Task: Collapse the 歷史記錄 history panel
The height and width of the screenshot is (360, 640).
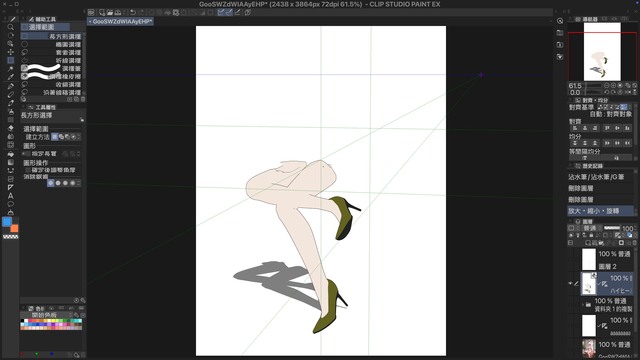Action: point(571,166)
